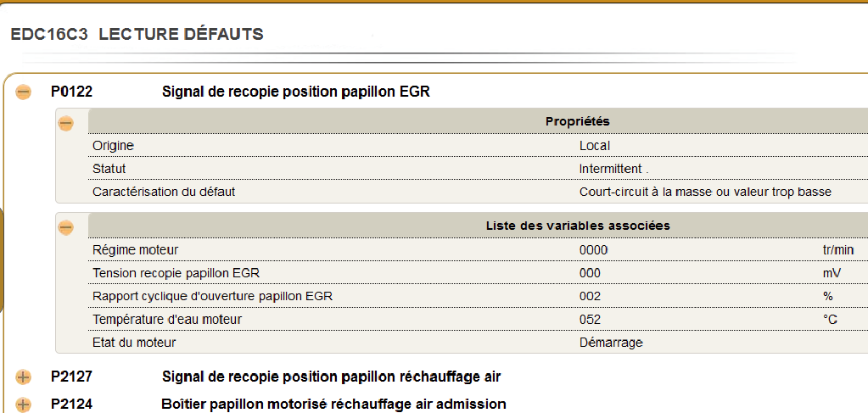868x413 pixels.
Task: Select the P2124 fault code label
Action: pyautogui.click(x=71, y=405)
